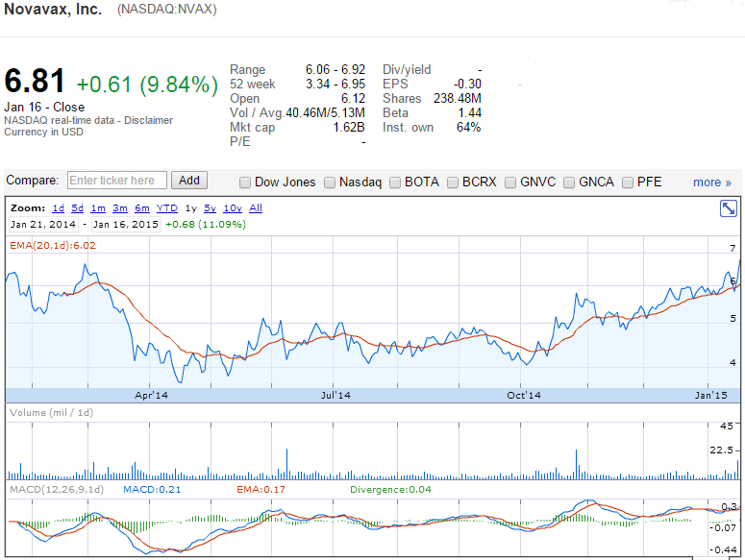The width and height of the screenshot is (745, 560).
Task: Enable Nasdaq comparison checkbox
Action: pos(330,183)
